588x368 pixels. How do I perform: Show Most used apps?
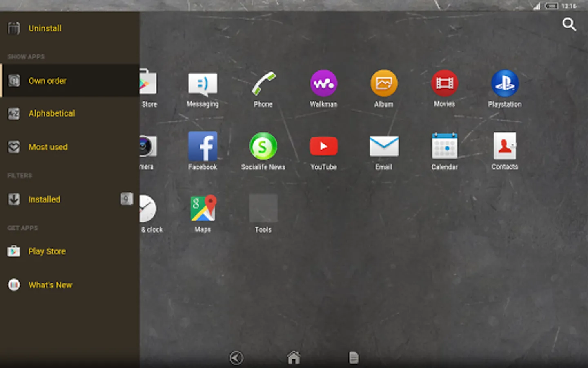pyautogui.click(x=70, y=147)
